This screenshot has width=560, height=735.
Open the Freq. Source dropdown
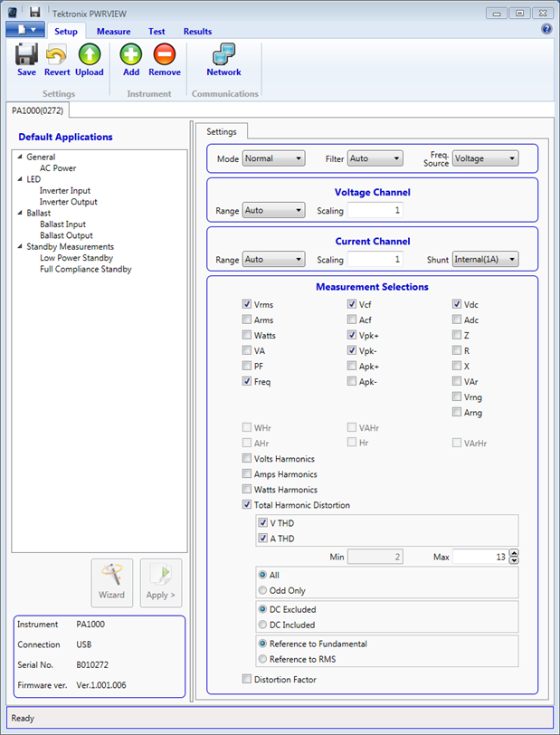tap(485, 158)
